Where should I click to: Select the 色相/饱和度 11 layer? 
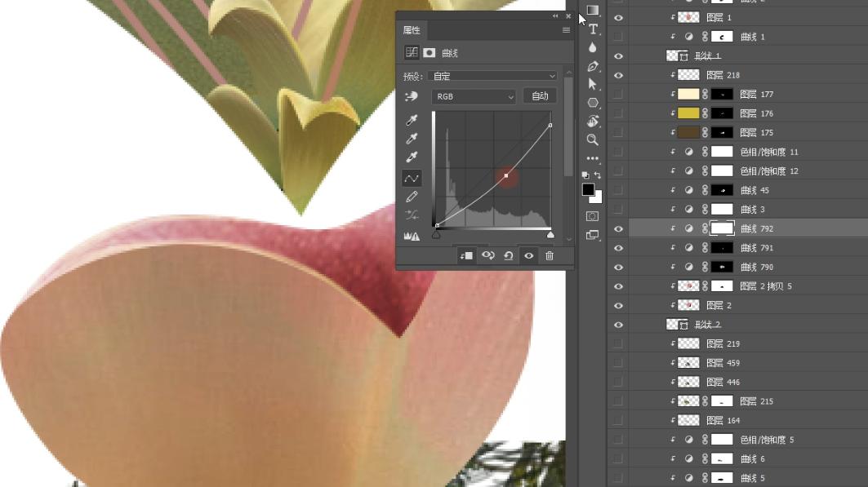769,153
